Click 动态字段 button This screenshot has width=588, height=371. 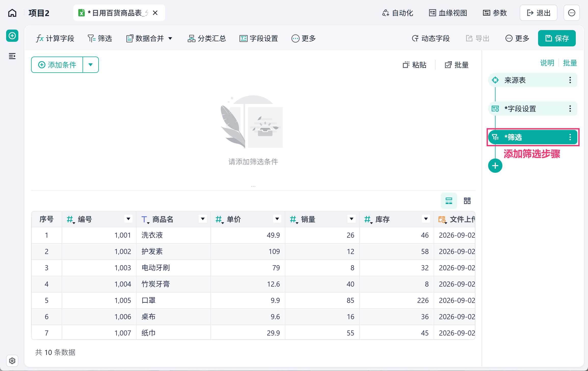pyautogui.click(x=431, y=38)
